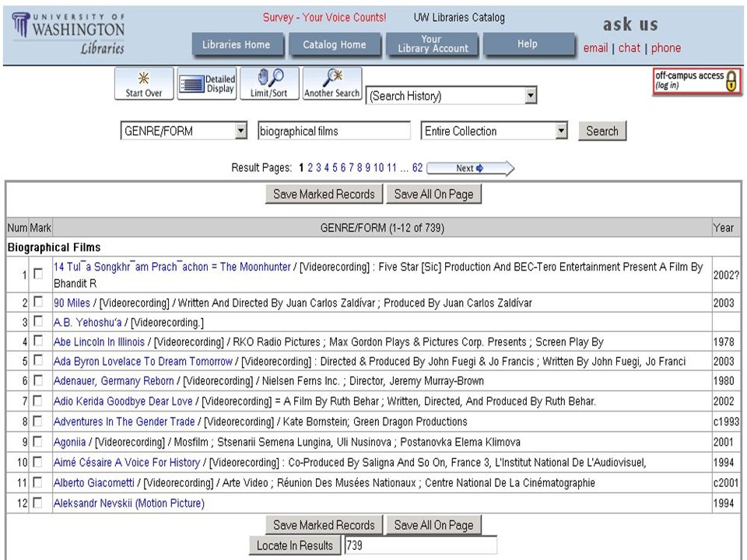Viewport: 747px width, 560px height.
Task: Click the Locate In Results 739 field
Action: [x=421, y=546]
